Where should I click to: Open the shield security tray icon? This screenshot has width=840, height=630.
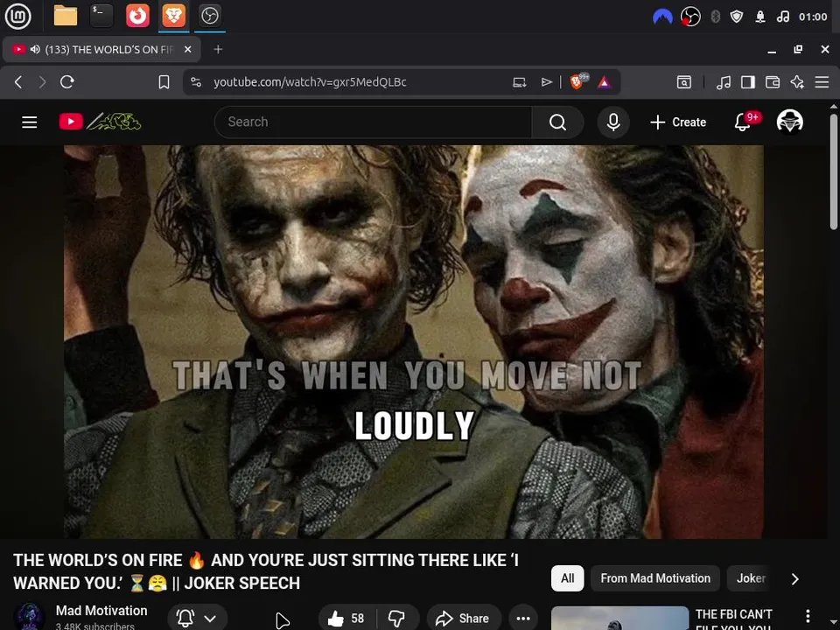(737, 17)
